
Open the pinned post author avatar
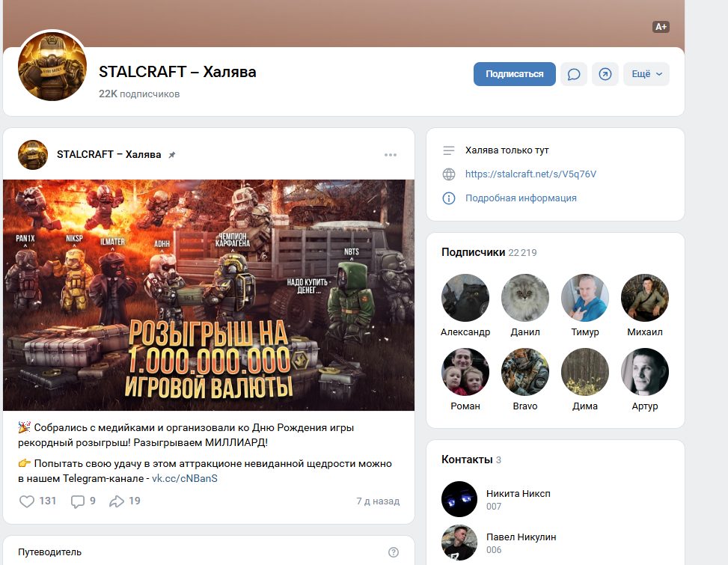[32, 155]
